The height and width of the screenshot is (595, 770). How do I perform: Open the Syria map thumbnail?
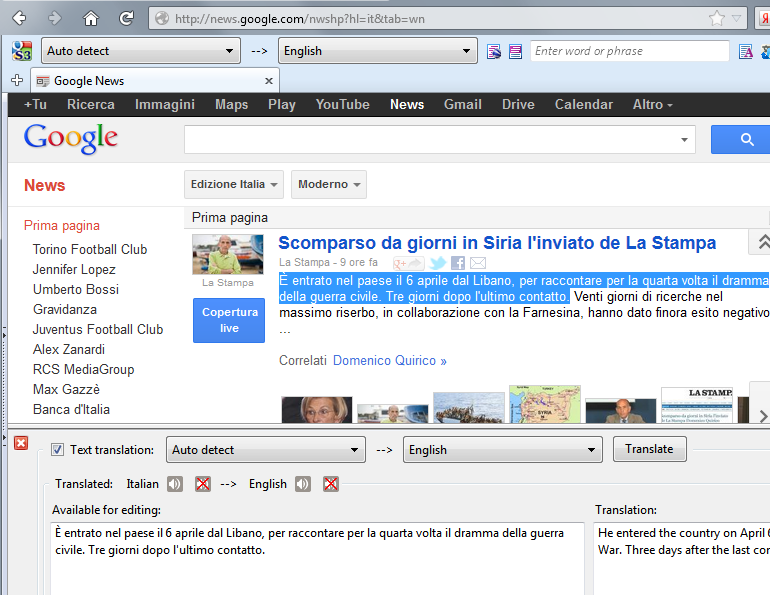545,404
